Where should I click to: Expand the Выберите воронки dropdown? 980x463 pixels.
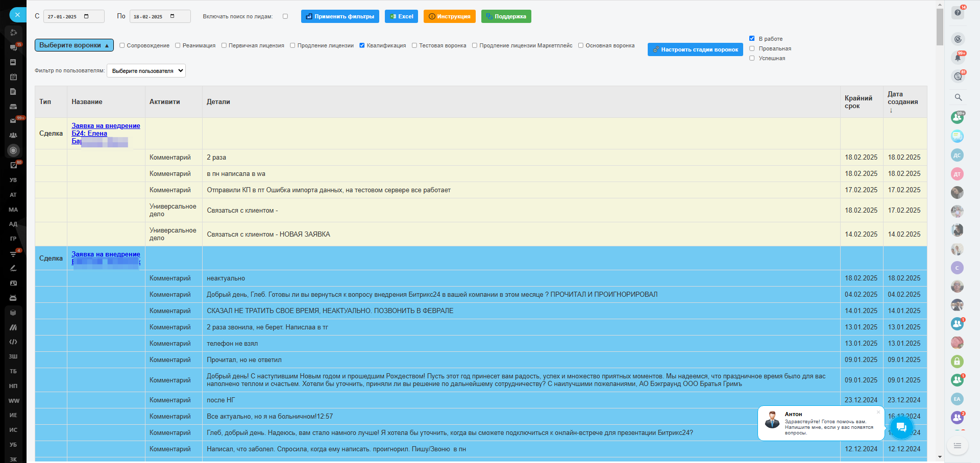74,45
